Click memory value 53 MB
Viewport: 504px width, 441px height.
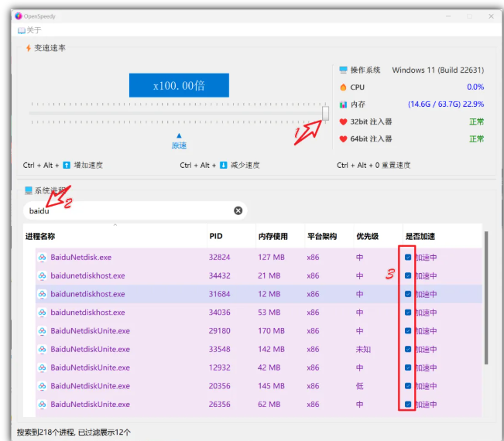click(269, 313)
